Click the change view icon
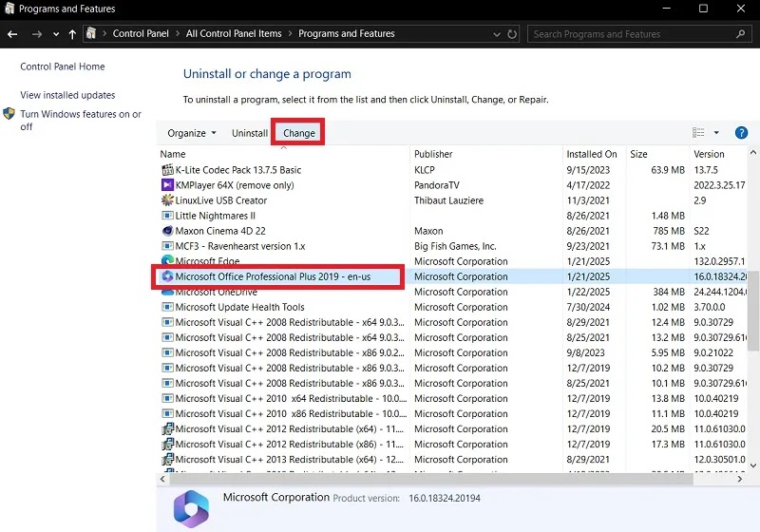 698,133
